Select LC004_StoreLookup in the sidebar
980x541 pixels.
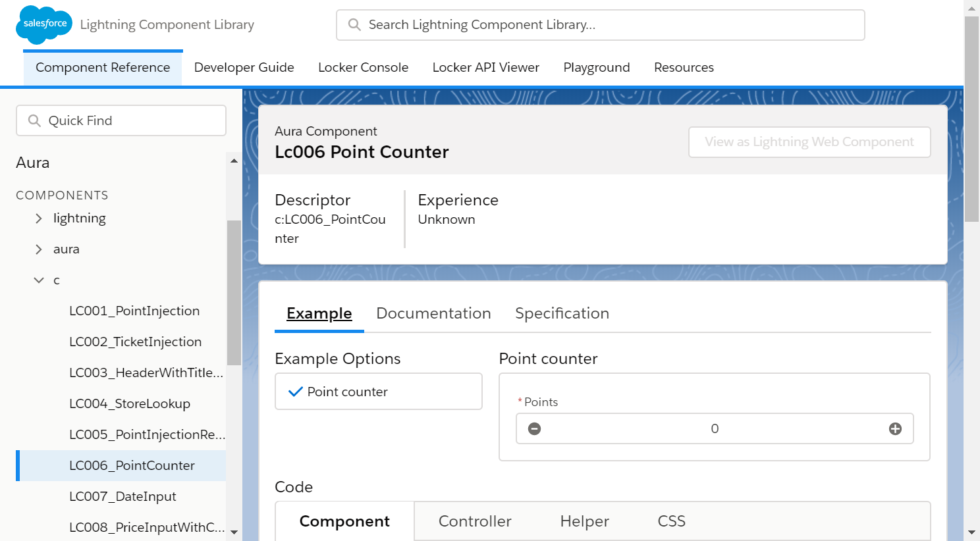point(130,404)
